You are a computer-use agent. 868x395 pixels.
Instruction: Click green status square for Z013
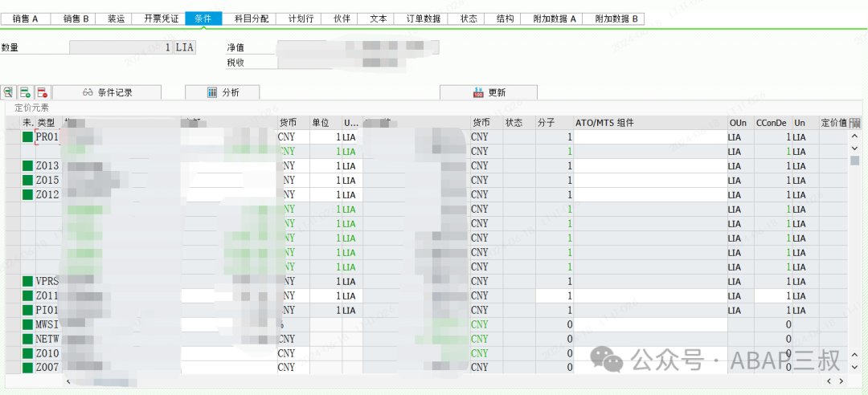pyautogui.click(x=27, y=165)
